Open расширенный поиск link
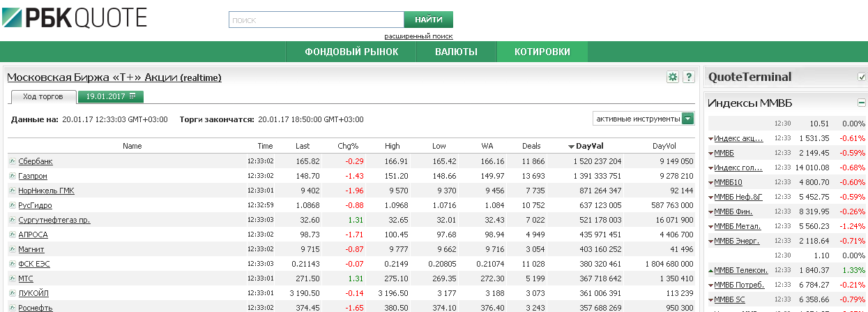Image resolution: width=868 pixels, height=312 pixels. 418,36
